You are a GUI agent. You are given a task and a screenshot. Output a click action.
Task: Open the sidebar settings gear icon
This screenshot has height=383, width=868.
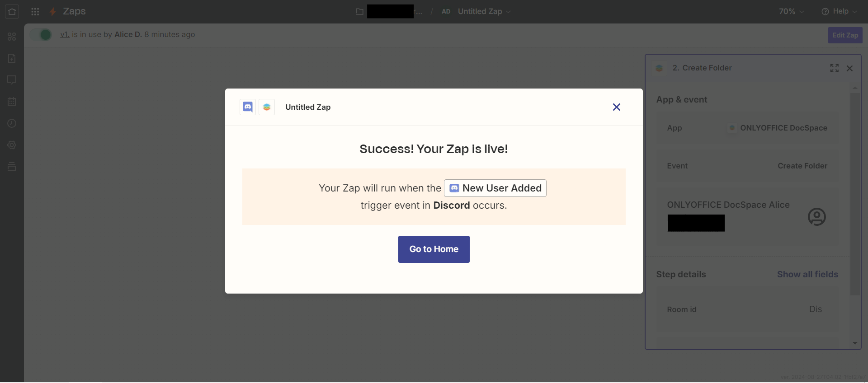click(12, 145)
